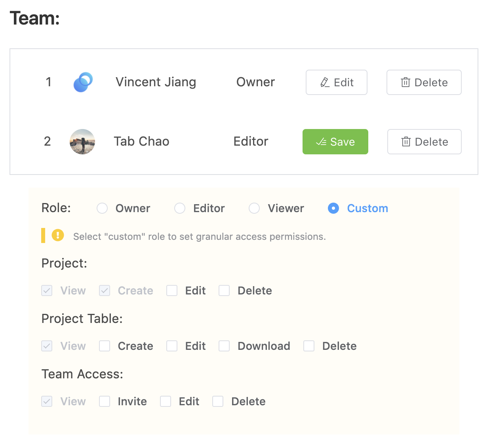Enable Invite permission under Team Access
Screen dimensions: 495x448
105,401
